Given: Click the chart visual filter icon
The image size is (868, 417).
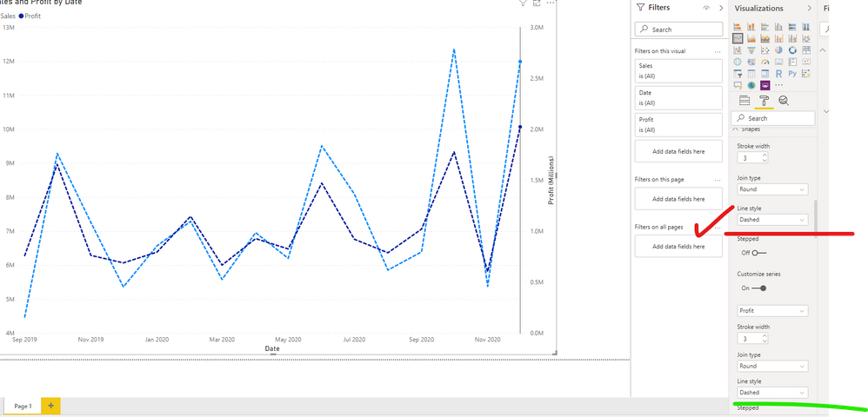Looking at the screenshot, I should [x=523, y=3].
